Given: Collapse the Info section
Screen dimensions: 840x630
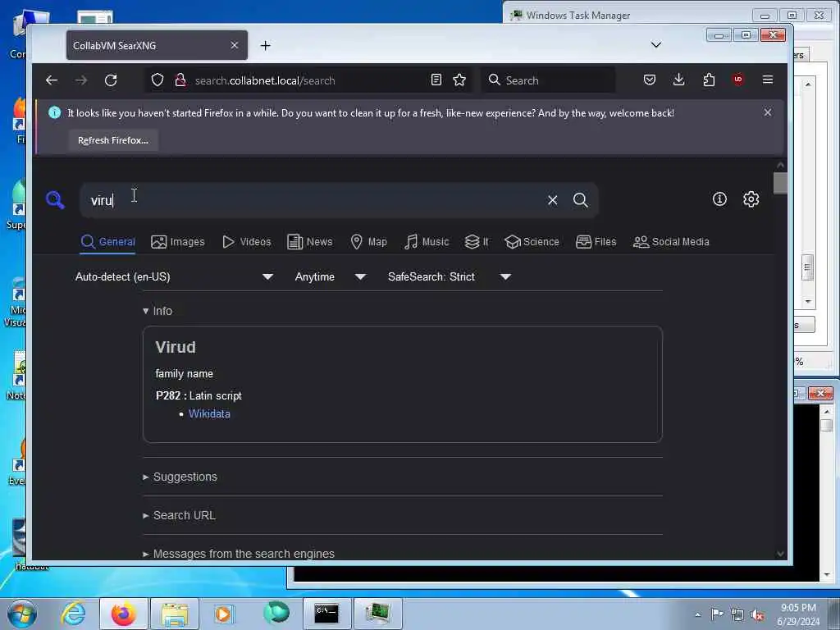Looking at the screenshot, I should point(157,311).
